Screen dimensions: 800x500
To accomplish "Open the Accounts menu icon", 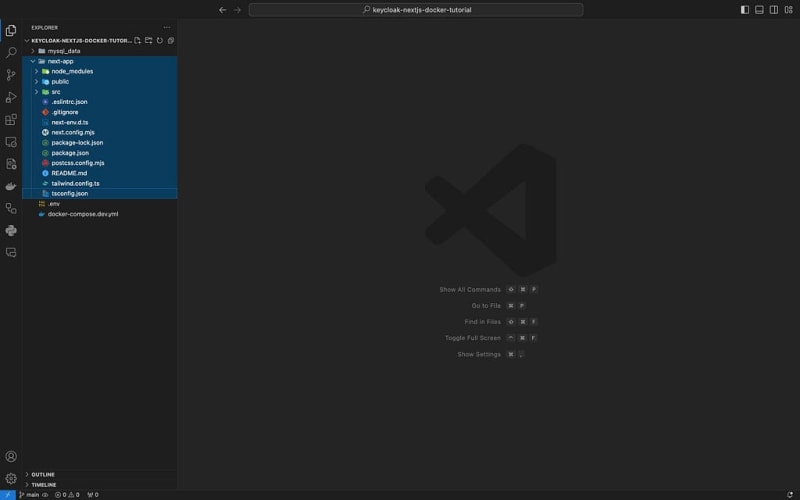I will click(11, 457).
